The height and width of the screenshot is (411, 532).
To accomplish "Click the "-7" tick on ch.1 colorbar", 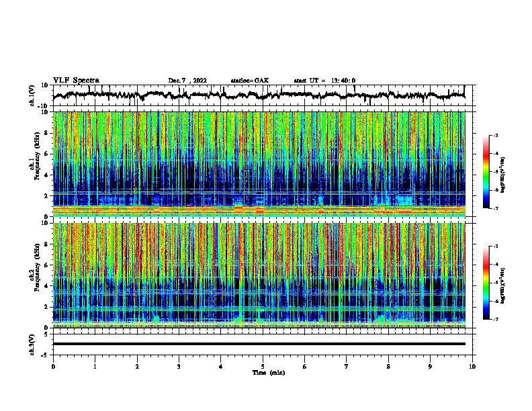I will coord(495,208).
